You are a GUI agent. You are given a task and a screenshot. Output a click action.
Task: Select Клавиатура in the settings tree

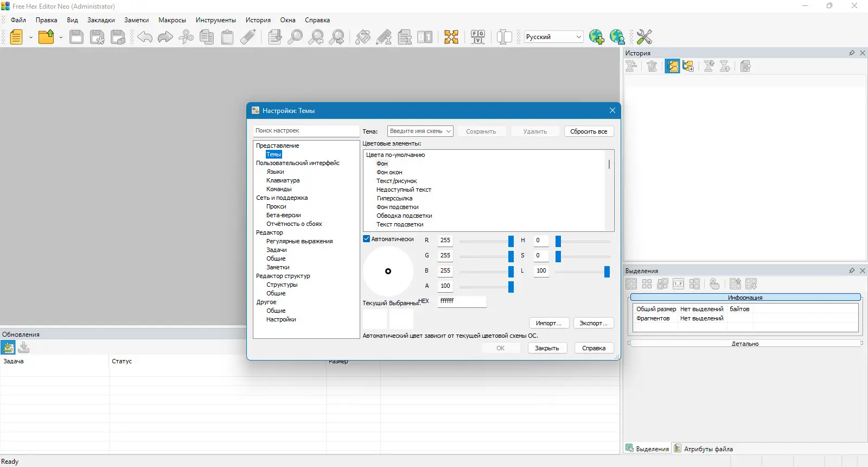283,180
